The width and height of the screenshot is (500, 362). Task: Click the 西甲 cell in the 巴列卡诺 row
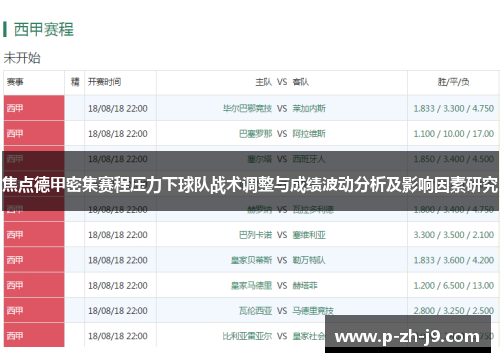pyautogui.click(x=34, y=235)
